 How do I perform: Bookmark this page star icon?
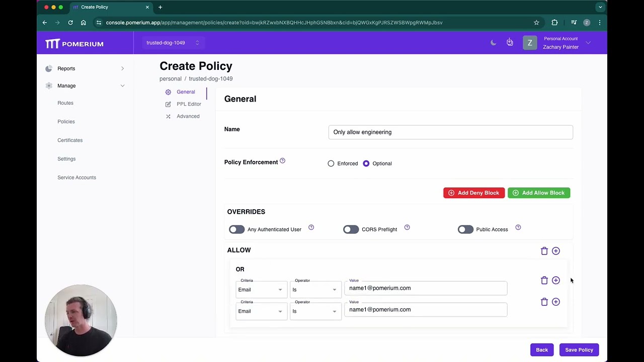[536, 23]
